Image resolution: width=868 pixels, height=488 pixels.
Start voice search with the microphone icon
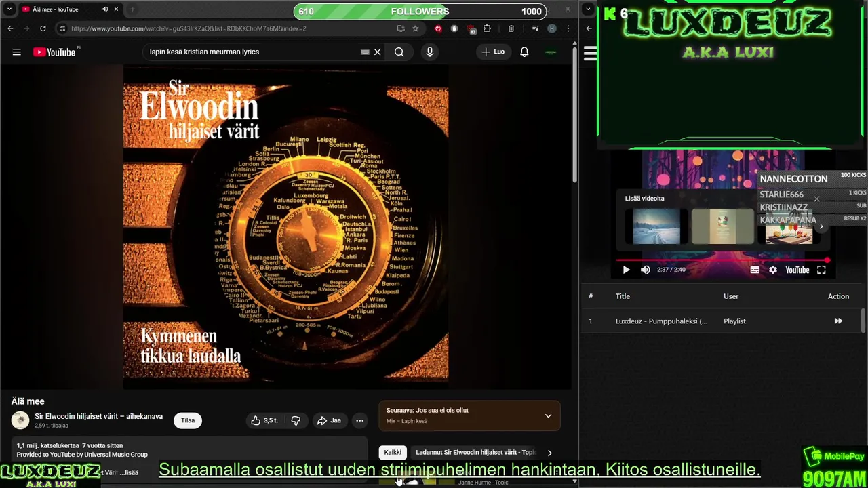pyautogui.click(x=429, y=52)
